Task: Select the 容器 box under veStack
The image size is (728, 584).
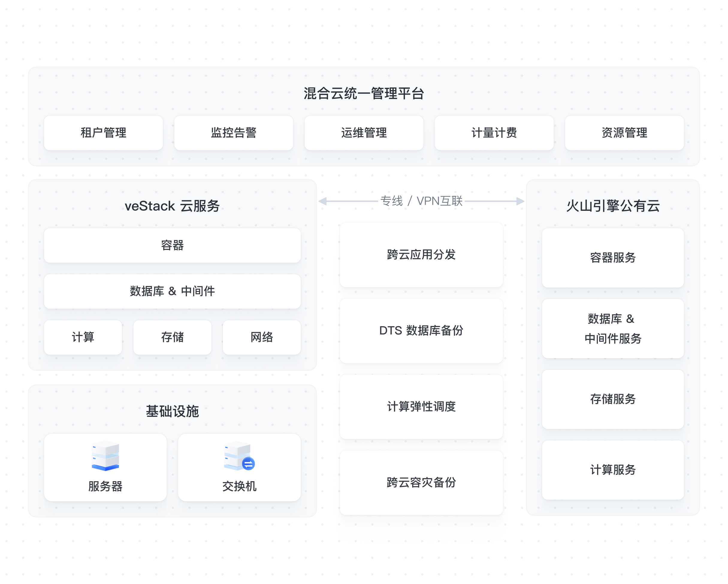Action: [172, 245]
